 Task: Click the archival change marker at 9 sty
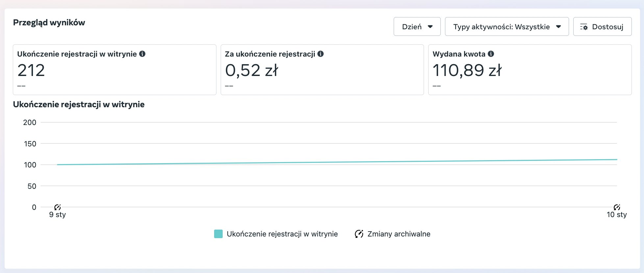[x=58, y=207]
